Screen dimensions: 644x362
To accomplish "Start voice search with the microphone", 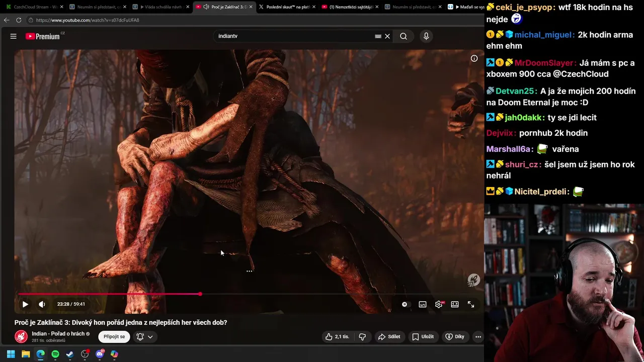I will [x=426, y=36].
